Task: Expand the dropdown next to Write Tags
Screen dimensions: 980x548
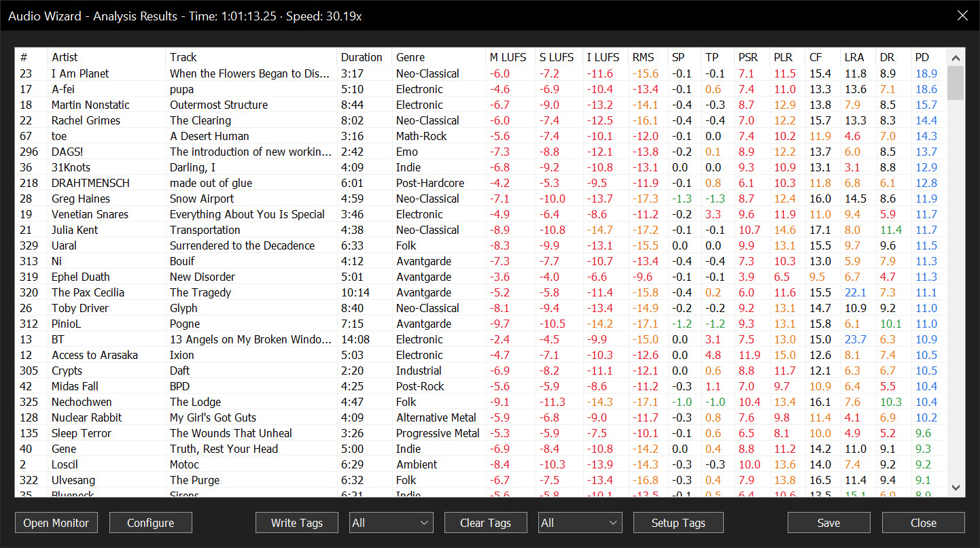Action: click(x=391, y=523)
